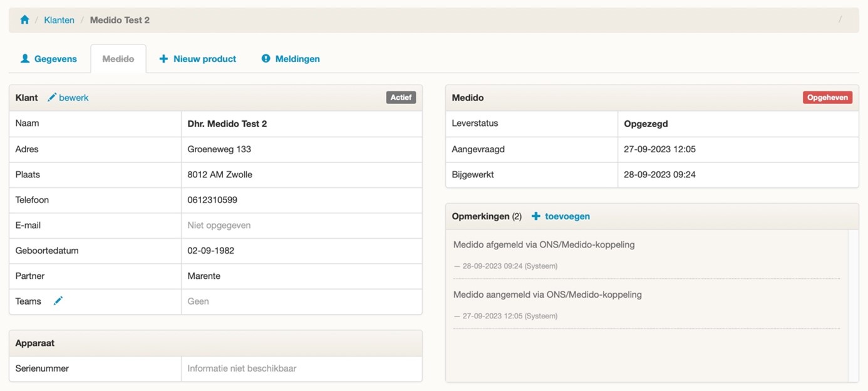Click the Opmerkingen (2) header text
This screenshot has height=391, width=868.
pyautogui.click(x=487, y=216)
